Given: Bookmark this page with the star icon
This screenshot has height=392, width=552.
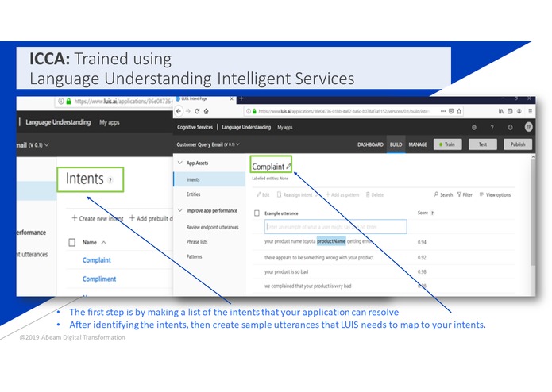Looking at the screenshot, I should pos(459,111).
